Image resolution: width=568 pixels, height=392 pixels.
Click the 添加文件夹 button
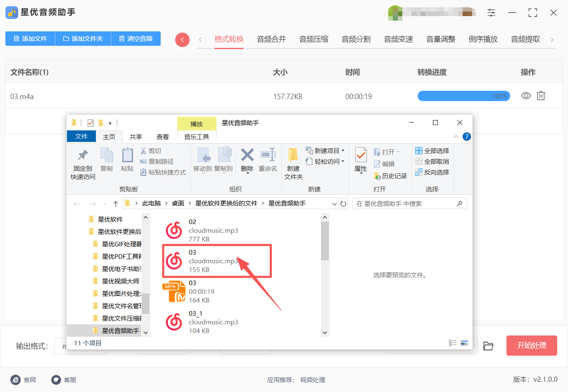pyautogui.click(x=83, y=39)
